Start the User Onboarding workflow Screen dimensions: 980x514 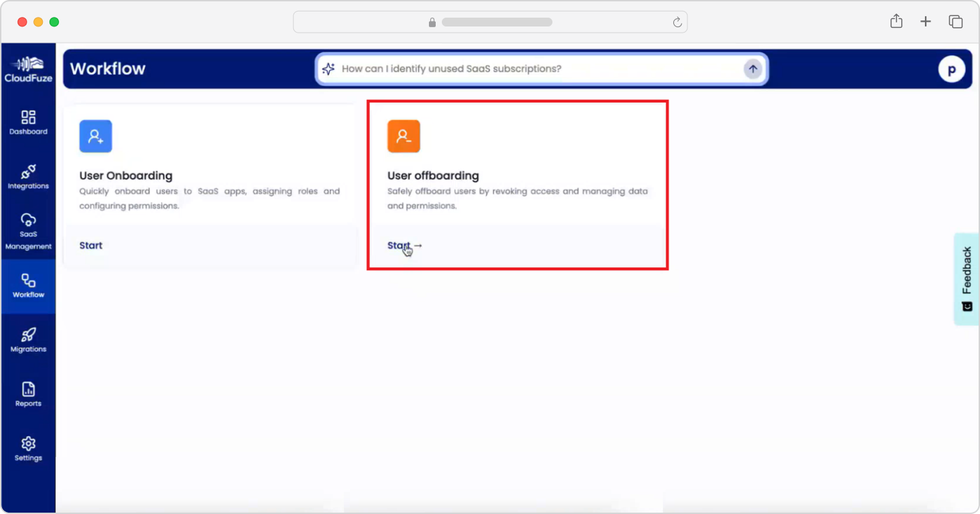click(91, 245)
